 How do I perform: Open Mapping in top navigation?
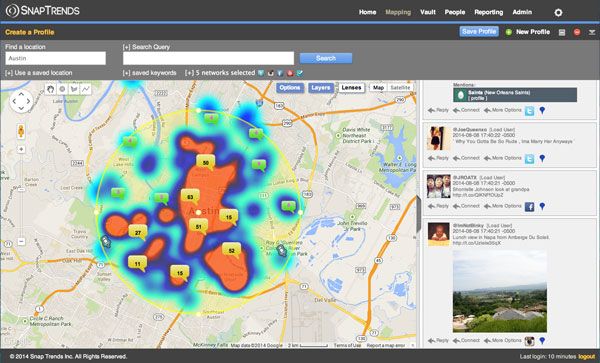(398, 12)
